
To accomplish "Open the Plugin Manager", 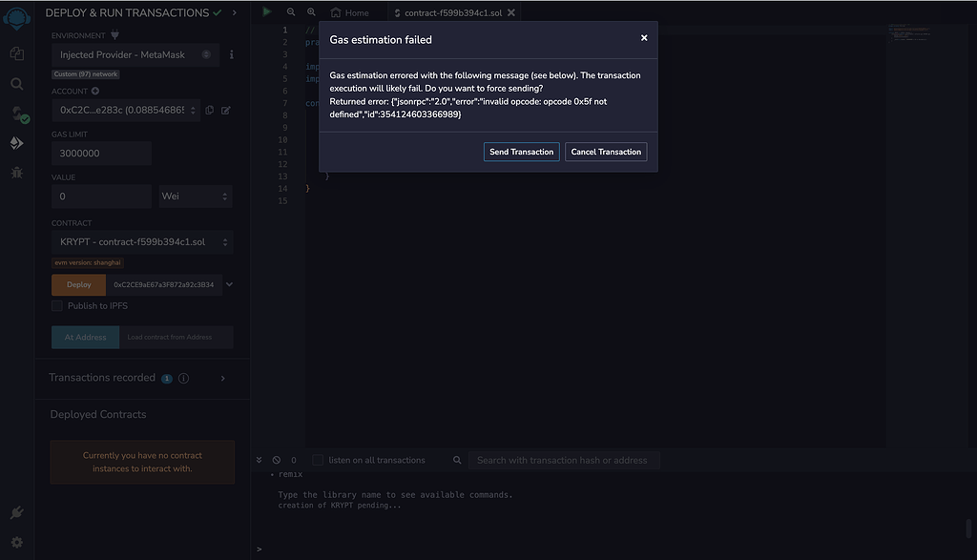I will click(x=16, y=512).
